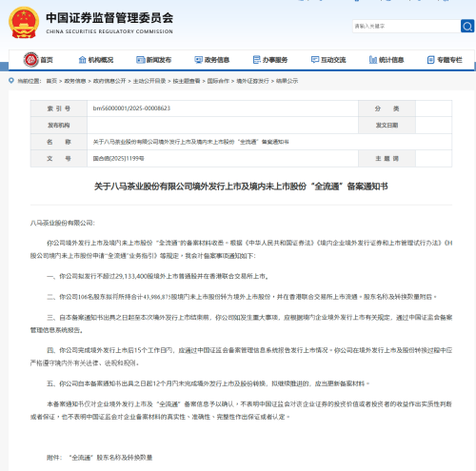Click the salutation 八马茶业股份有限公司:

pyautogui.click(x=63, y=223)
